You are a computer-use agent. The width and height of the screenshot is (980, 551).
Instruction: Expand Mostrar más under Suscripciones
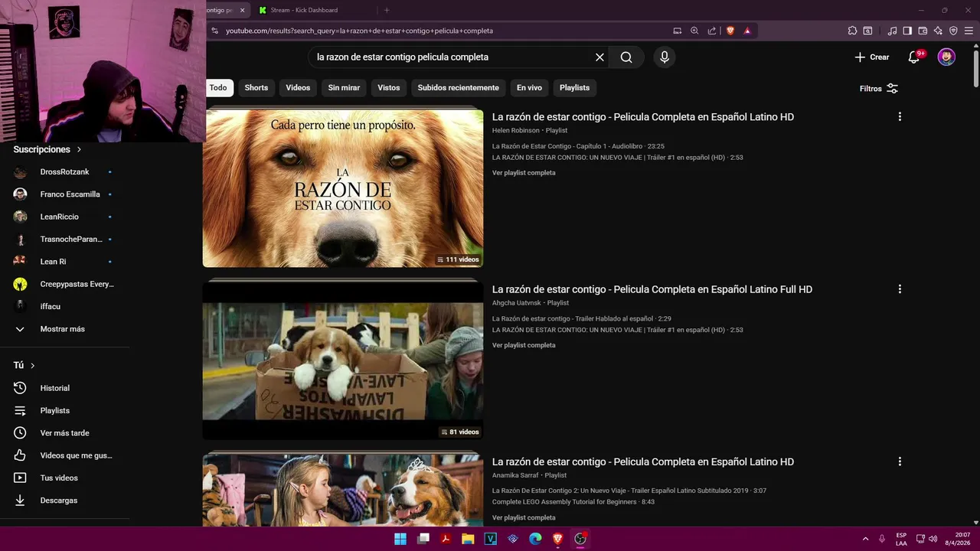coord(64,329)
